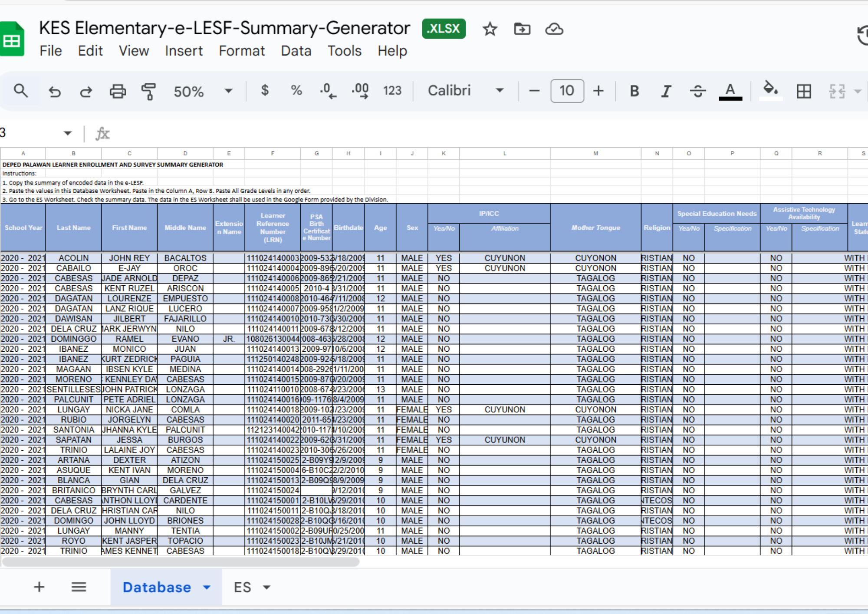Open Database sheet tab menu arrow

coord(207,588)
